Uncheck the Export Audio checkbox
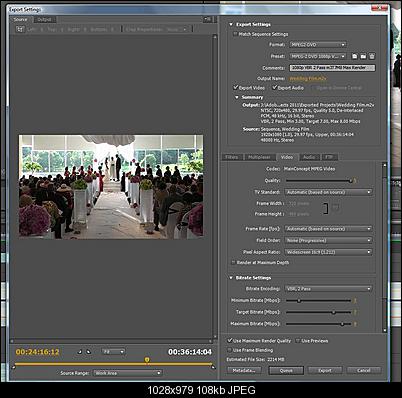 click(275, 88)
